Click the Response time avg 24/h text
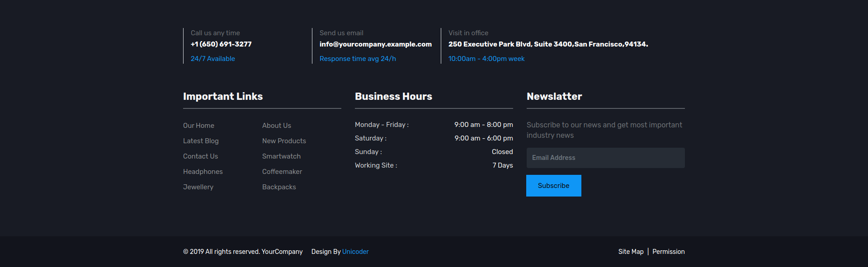This screenshot has height=267, width=868. 358,59
